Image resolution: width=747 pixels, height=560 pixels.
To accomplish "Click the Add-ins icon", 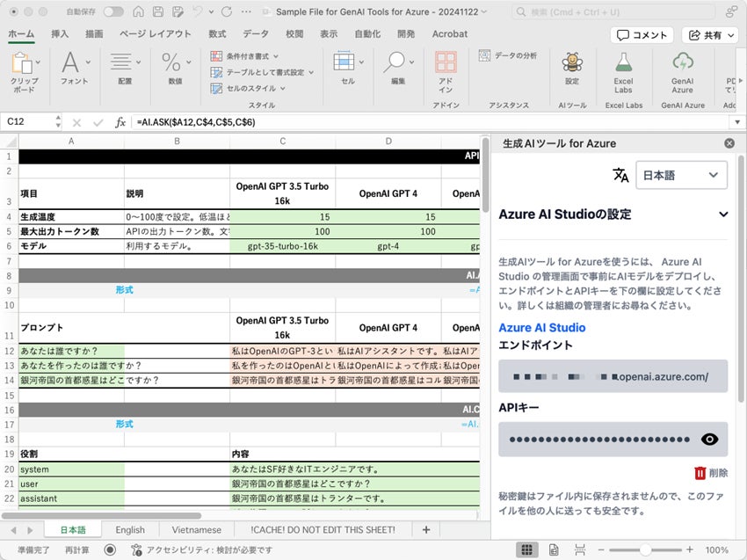I will (x=446, y=62).
